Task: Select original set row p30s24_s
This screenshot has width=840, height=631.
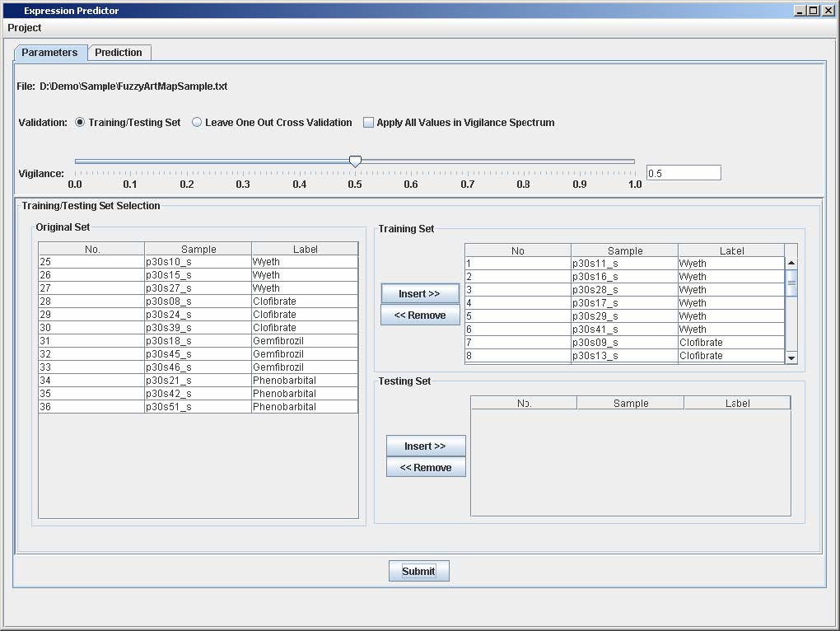Action: [198, 315]
